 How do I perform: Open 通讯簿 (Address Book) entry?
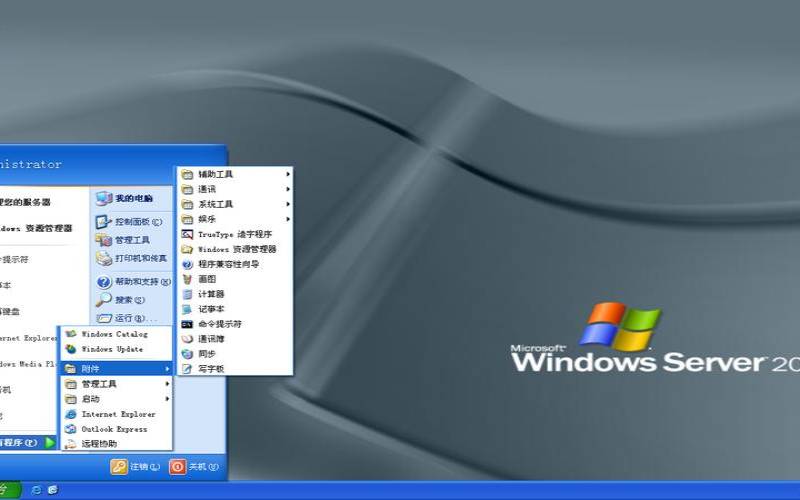235,339
